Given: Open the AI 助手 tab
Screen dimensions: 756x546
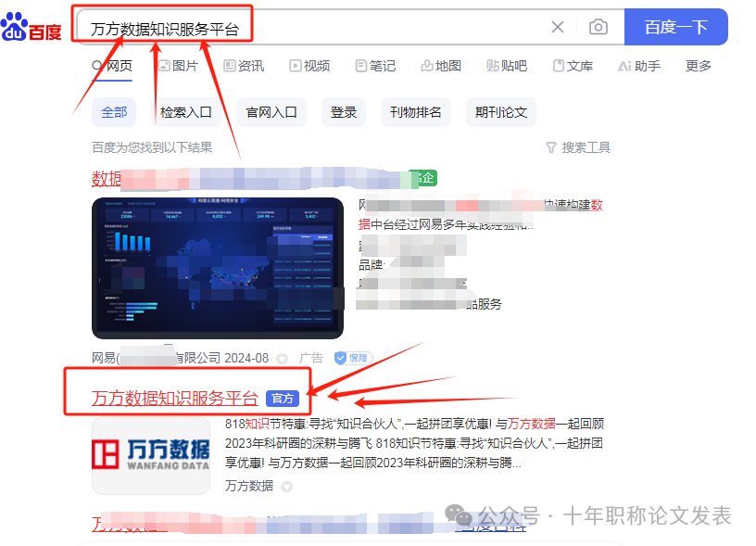Looking at the screenshot, I should 639,66.
